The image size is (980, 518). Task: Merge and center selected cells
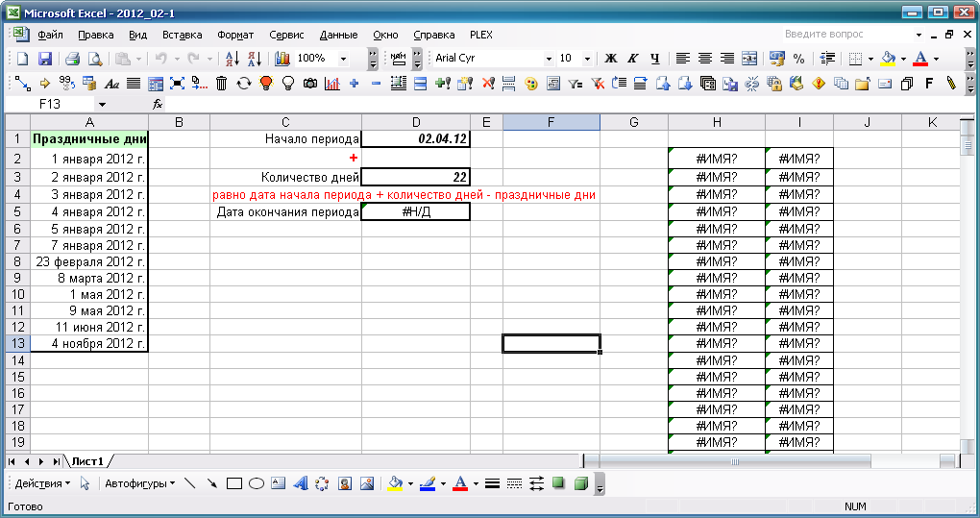[749, 59]
